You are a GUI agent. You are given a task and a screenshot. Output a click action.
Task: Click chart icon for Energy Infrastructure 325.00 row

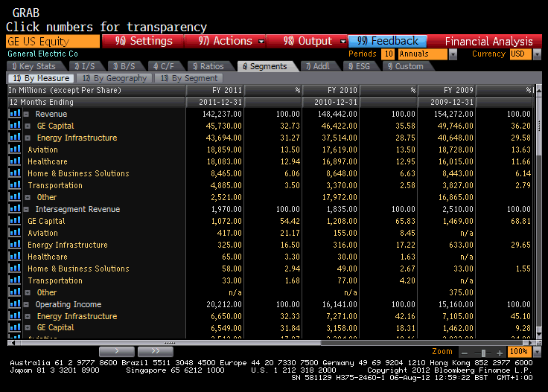[x=15, y=244]
